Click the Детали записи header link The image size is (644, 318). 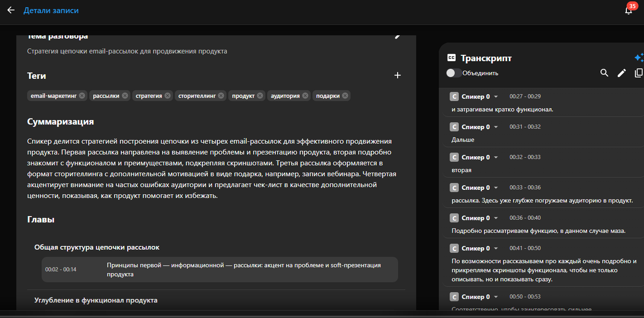click(51, 10)
